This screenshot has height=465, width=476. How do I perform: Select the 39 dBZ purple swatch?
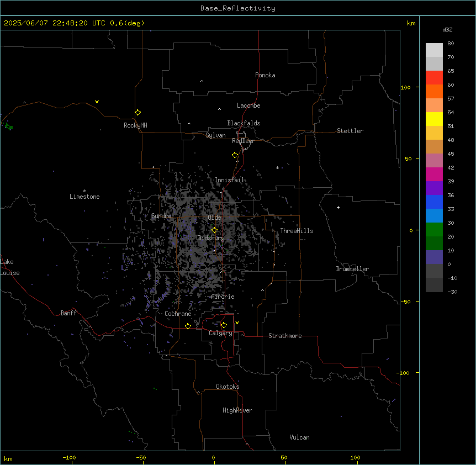434,188
